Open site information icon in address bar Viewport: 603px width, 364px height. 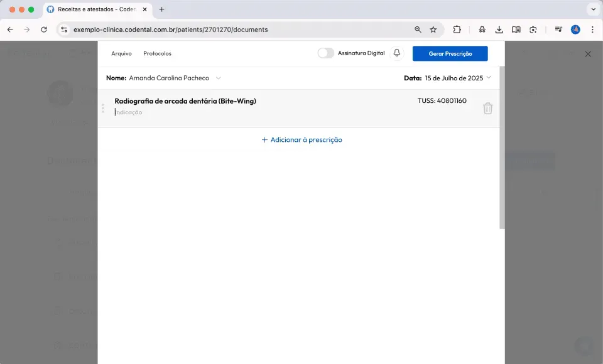click(x=64, y=29)
